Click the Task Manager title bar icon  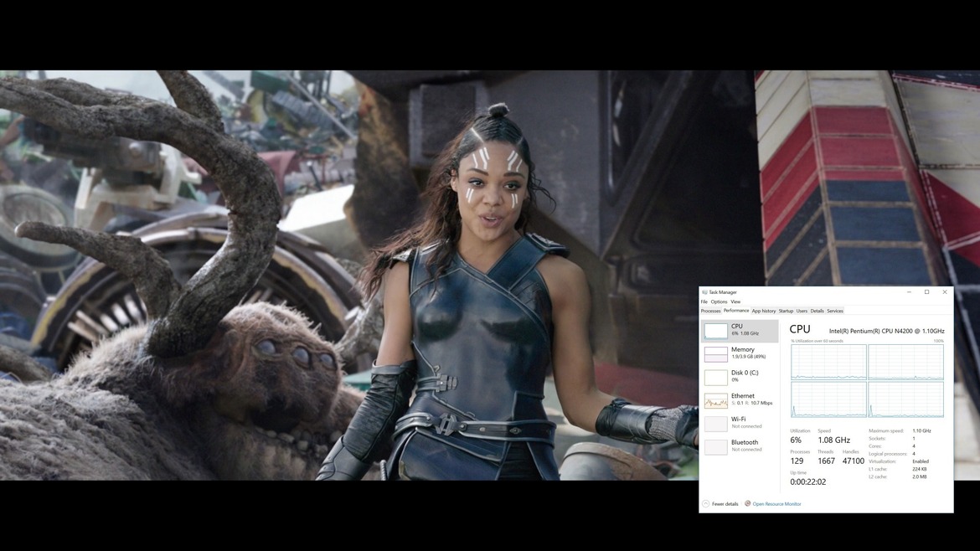click(x=704, y=291)
